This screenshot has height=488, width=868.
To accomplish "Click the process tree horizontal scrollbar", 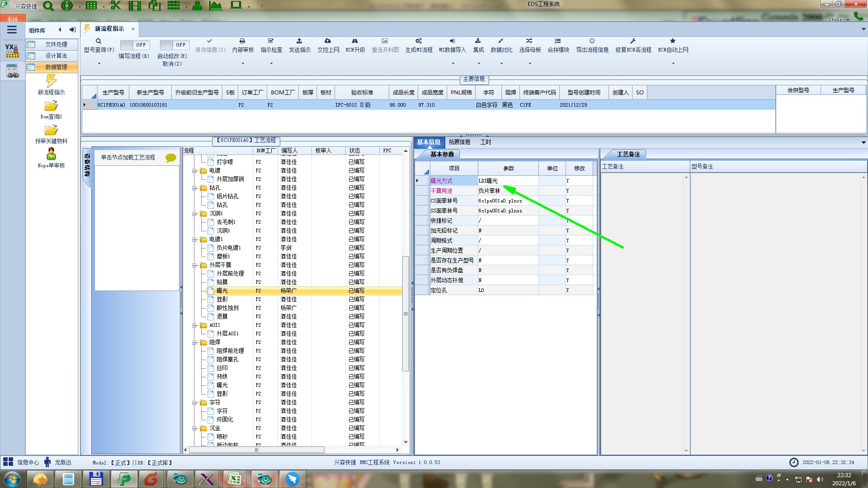I will [x=256, y=450].
